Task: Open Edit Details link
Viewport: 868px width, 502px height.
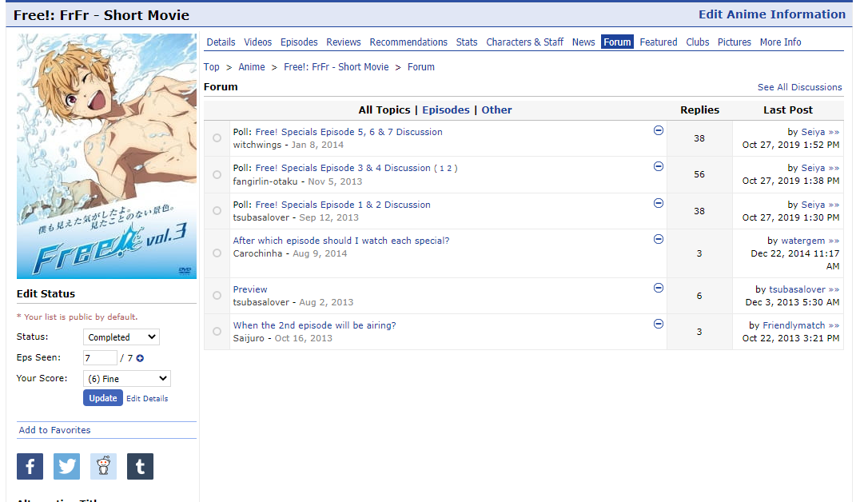Action: (x=147, y=399)
